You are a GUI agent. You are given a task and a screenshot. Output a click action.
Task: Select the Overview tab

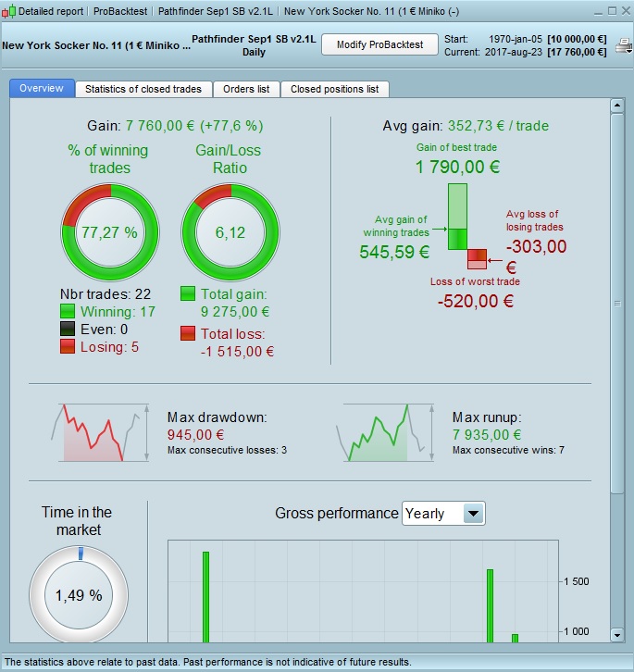pyautogui.click(x=42, y=88)
